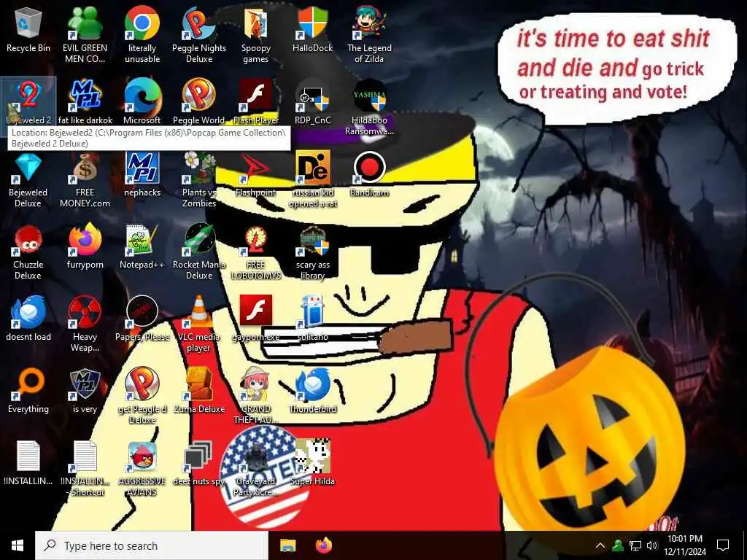Open the clock showing 10:01 PM
Viewport: 747px width, 560px height.
click(684, 545)
